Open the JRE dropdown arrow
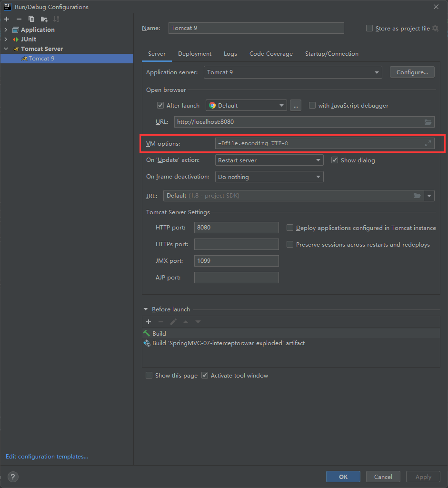The height and width of the screenshot is (488, 448). pos(429,196)
